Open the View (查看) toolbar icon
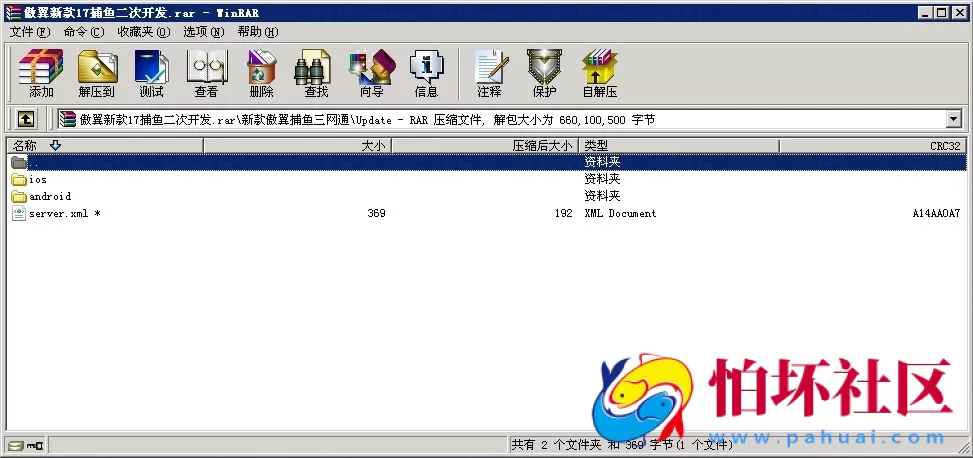973x458 pixels. pyautogui.click(x=206, y=73)
